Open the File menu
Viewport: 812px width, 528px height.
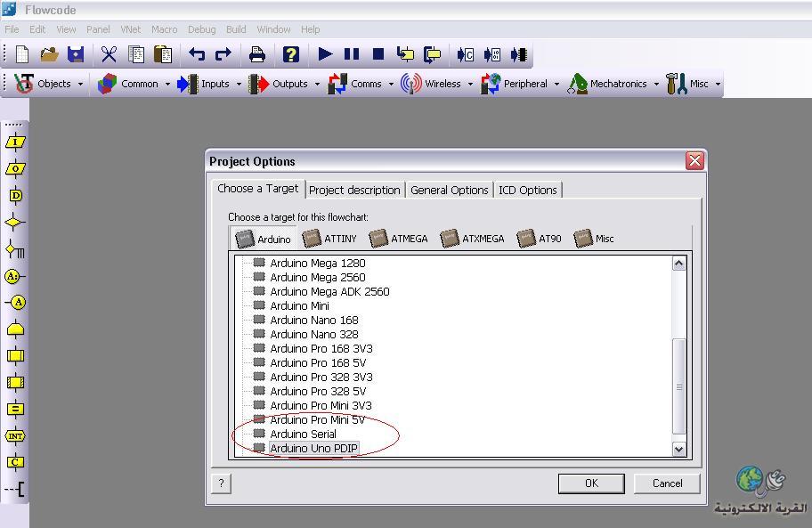[x=12, y=29]
